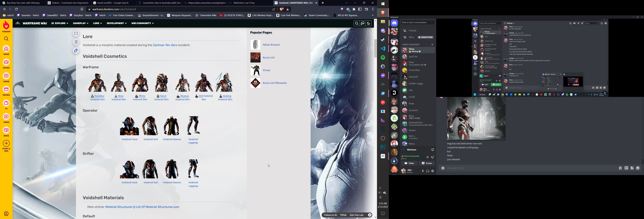Disconnect from the Discord voice call
644x219 pixels.
pos(433,157)
